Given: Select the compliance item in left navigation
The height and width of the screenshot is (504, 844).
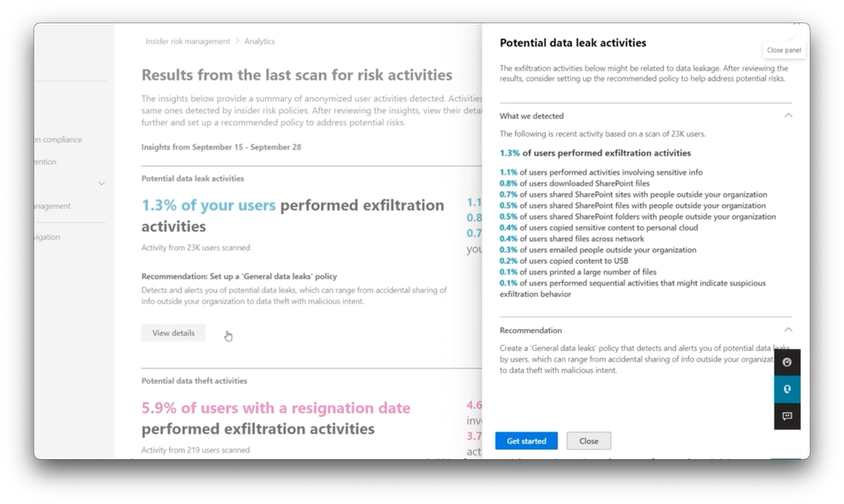Looking at the screenshot, I should pos(57,139).
